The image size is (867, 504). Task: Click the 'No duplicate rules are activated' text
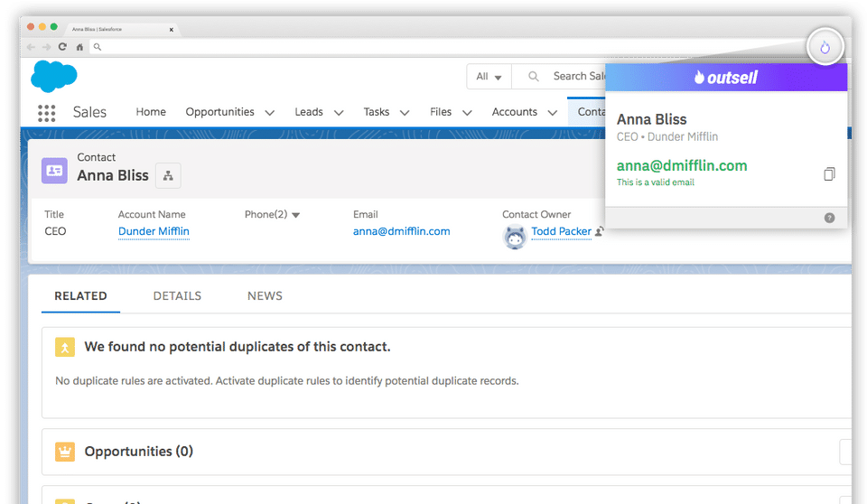click(287, 380)
